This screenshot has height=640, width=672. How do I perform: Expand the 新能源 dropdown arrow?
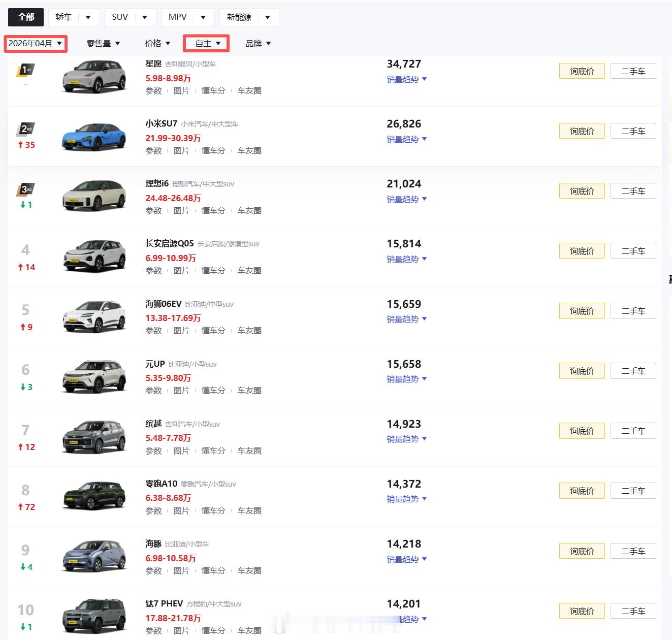point(268,17)
